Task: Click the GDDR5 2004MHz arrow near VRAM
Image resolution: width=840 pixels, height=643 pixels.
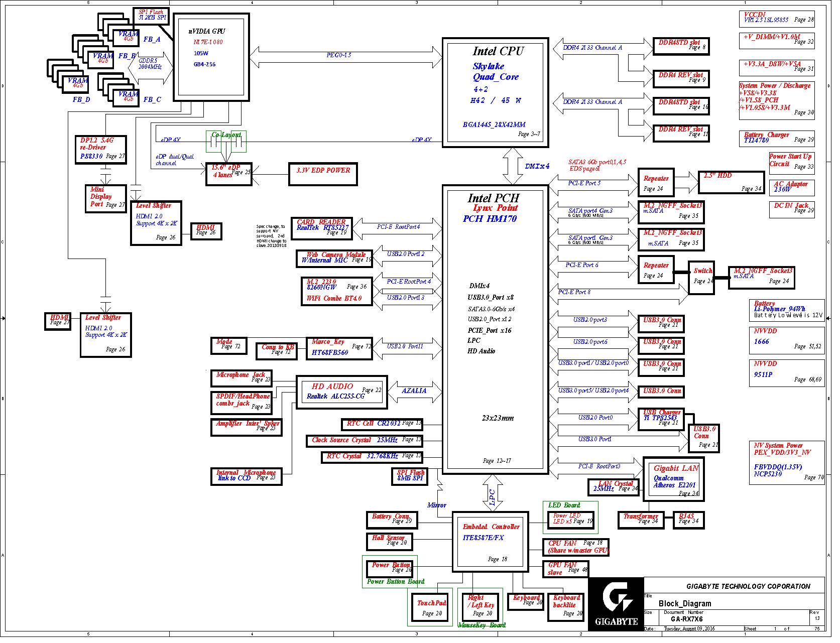Action: click(x=150, y=64)
